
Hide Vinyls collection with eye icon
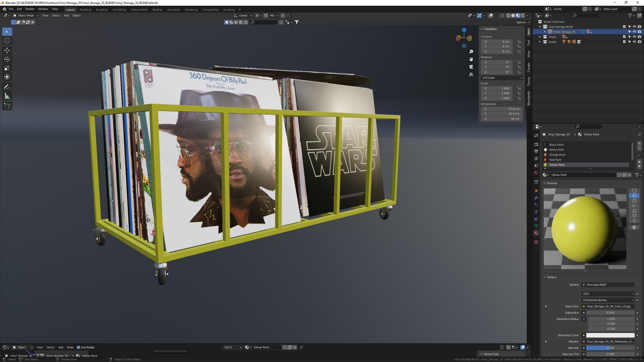[634, 37]
